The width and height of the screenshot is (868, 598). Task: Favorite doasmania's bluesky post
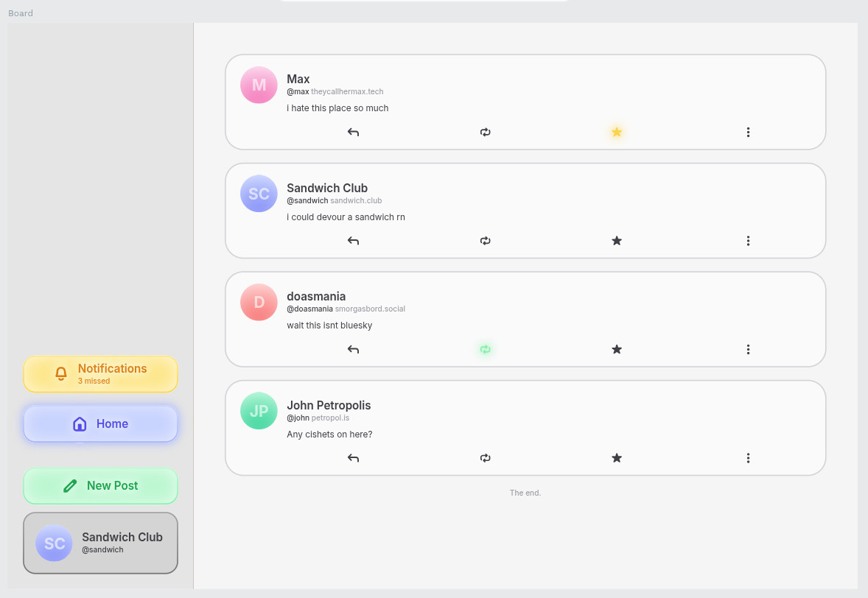617,350
